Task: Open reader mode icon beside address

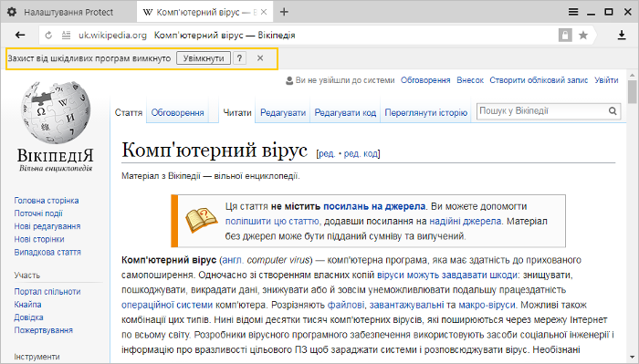Action: [66, 36]
